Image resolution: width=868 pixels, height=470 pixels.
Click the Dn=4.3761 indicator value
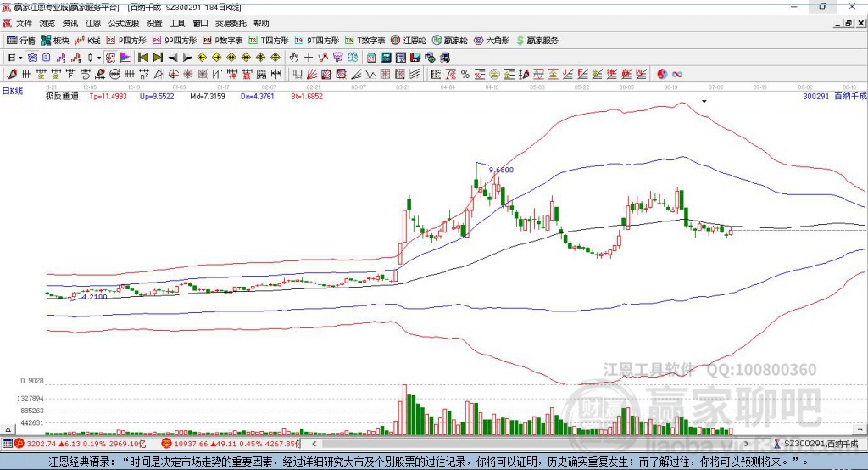(258, 97)
